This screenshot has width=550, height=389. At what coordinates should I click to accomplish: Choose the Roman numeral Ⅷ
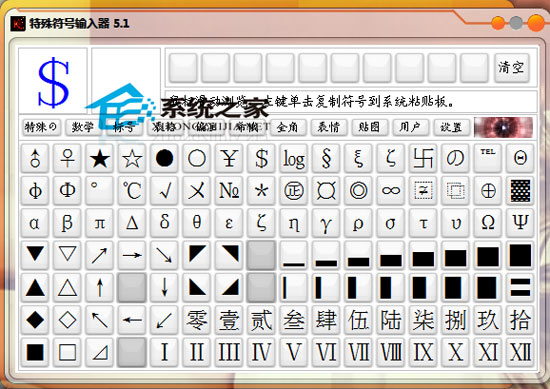pos(391,352)
